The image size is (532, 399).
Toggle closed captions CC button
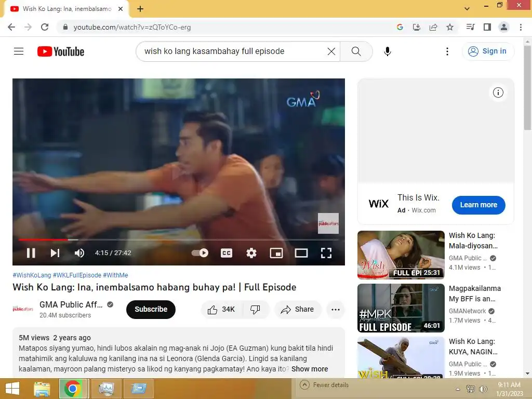(x=227, y=253)
